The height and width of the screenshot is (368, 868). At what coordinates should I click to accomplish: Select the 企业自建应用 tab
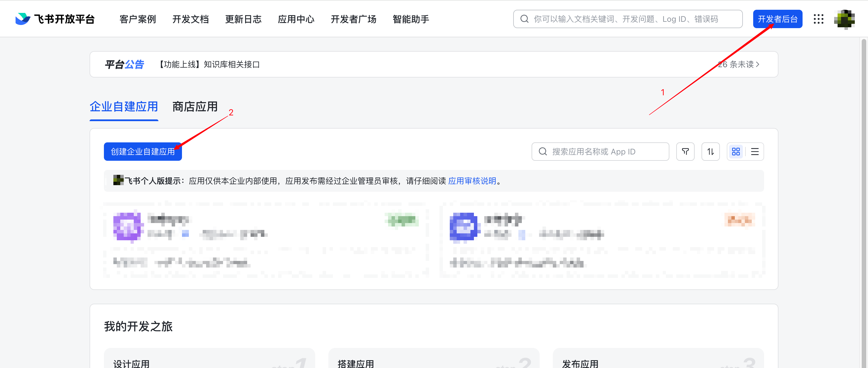click(124, 107)
